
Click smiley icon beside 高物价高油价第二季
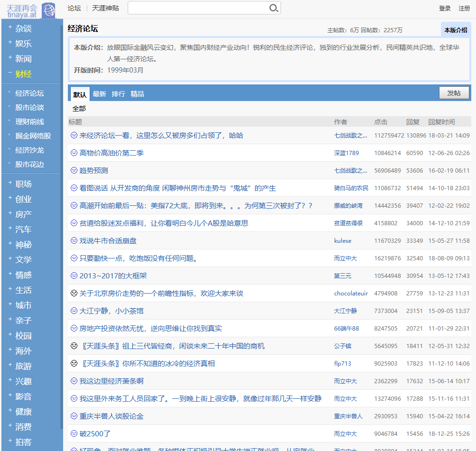pyautogui.click(x=74, y=153)
